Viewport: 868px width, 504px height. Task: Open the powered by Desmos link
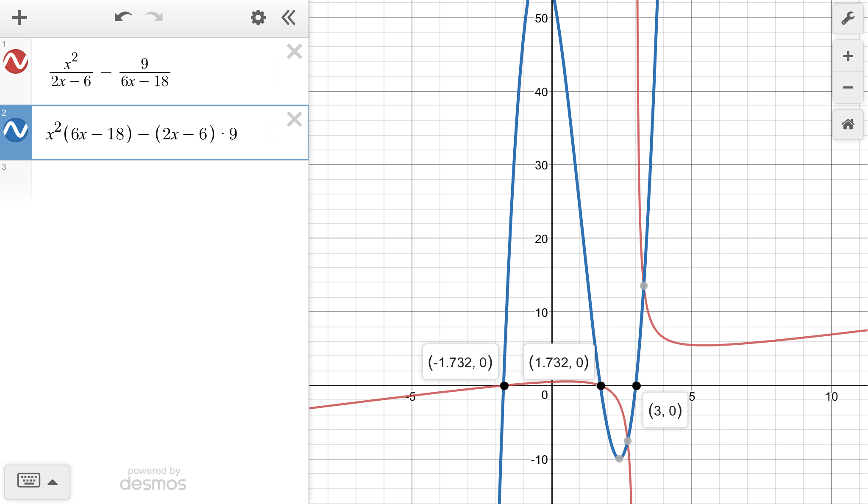153,479
